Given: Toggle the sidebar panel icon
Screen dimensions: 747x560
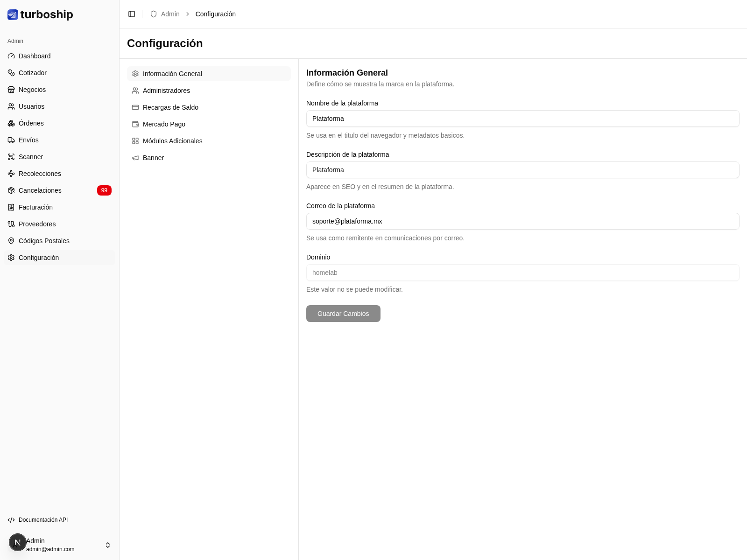Looking at the screenshot, I should 132,14.
